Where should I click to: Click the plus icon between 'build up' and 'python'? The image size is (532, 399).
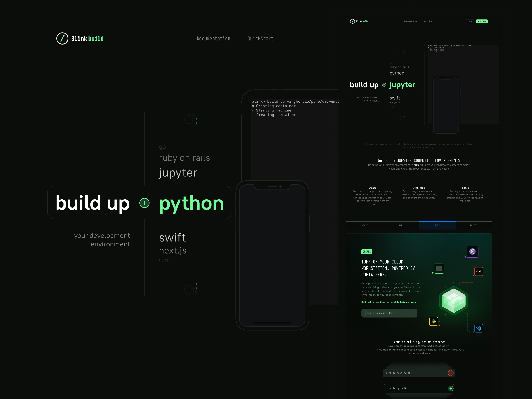(x=144, y=203)
